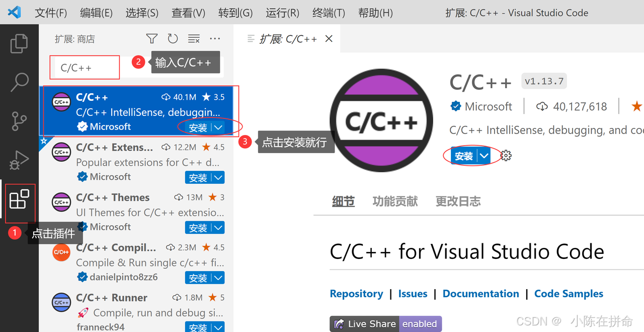
Task: Refresh the extensions list
Action: (173, 39)
